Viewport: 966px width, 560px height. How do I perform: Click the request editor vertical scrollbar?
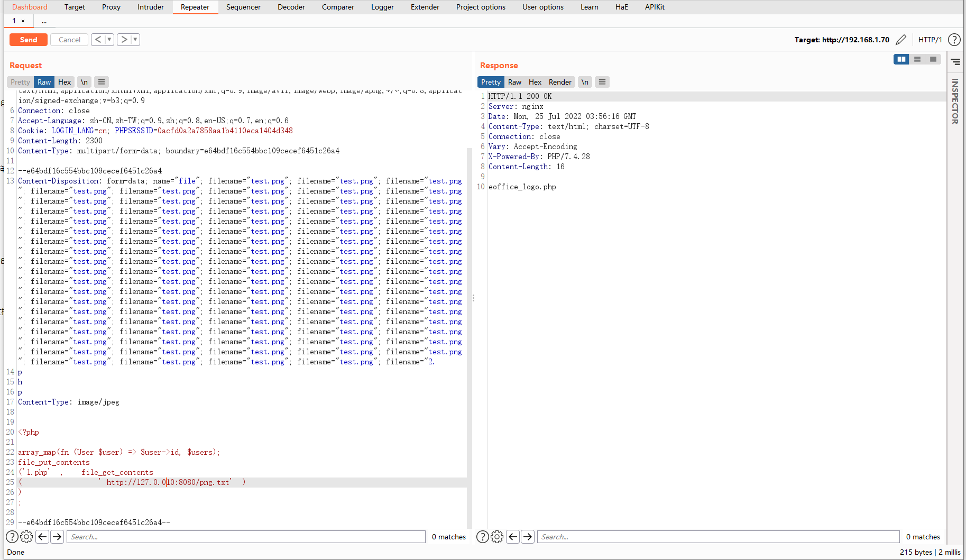[470, 338]
